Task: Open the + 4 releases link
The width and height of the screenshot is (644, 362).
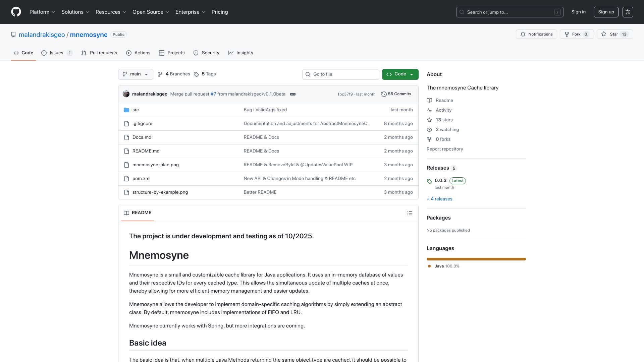Action: 439,199
